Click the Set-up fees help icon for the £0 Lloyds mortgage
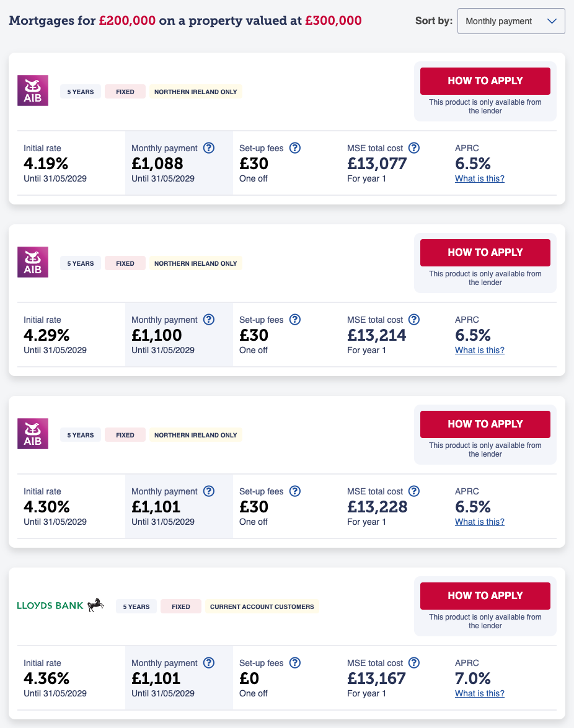Image resolution: width=574 pixels, height=728 pixels. point(295,663)
